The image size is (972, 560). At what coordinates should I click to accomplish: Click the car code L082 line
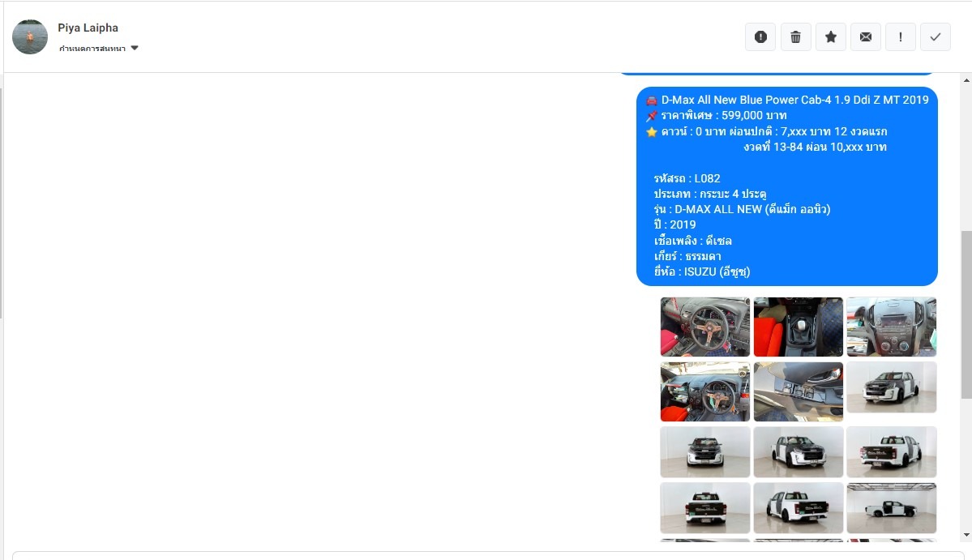pos(687,178)
